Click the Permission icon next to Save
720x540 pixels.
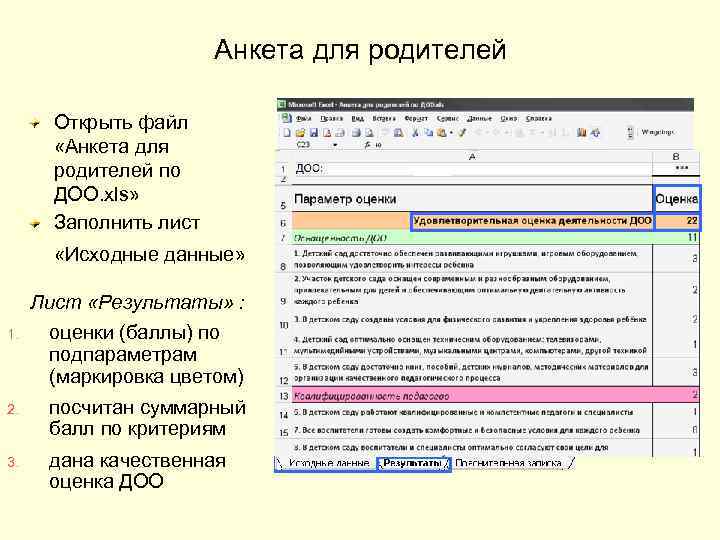point(327,133)
